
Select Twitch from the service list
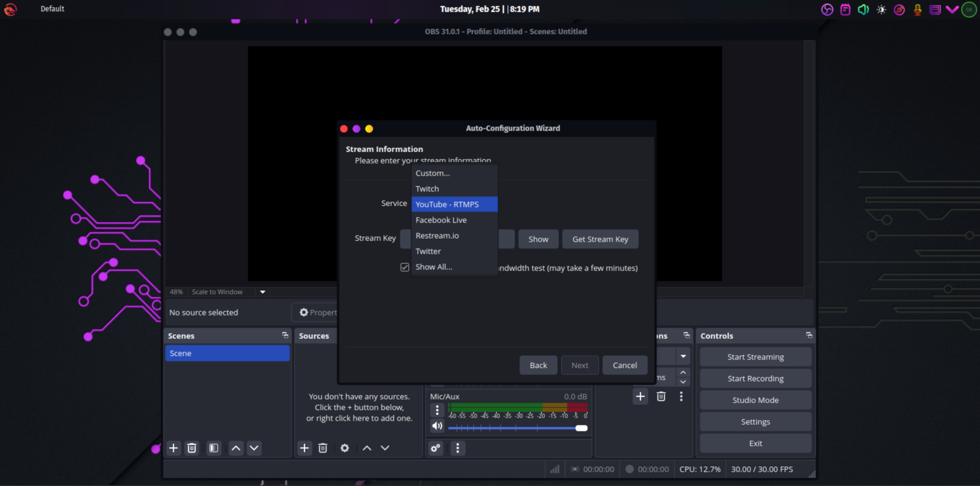coord(427,188)
